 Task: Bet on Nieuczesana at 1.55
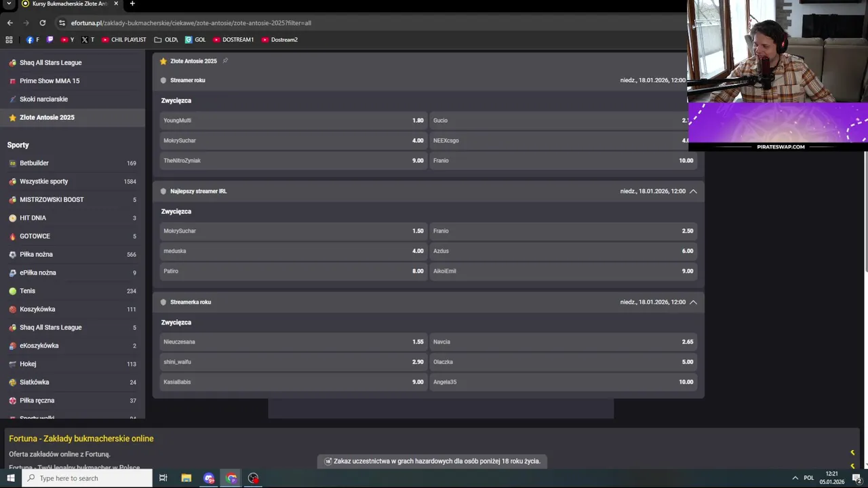(x=294, y=342)
